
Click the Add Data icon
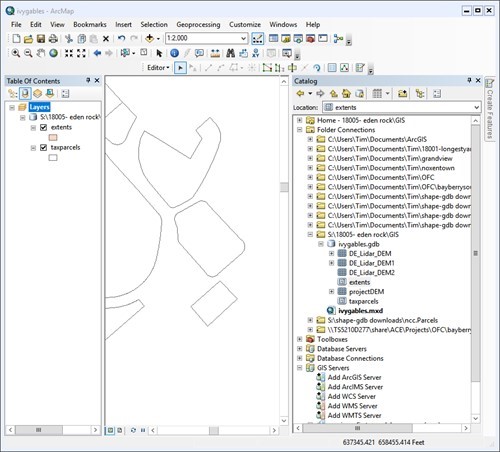coord(150,39)
